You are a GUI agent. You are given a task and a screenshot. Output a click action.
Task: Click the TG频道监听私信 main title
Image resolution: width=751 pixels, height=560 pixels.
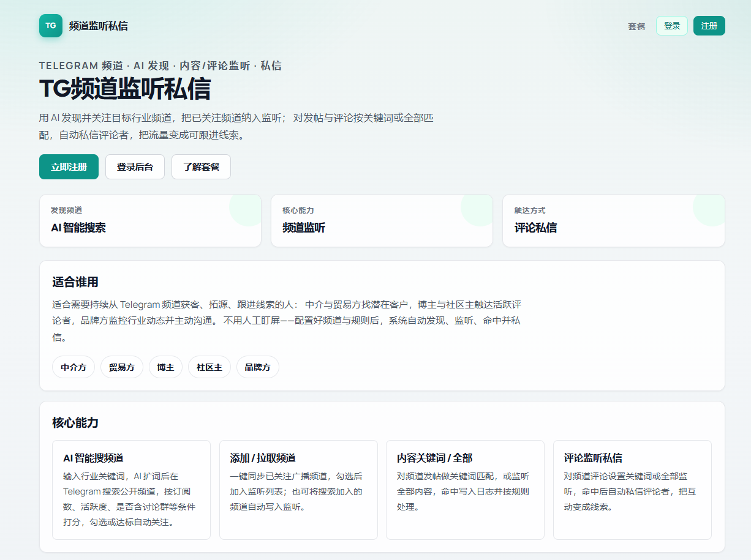(x=125, y=89)
